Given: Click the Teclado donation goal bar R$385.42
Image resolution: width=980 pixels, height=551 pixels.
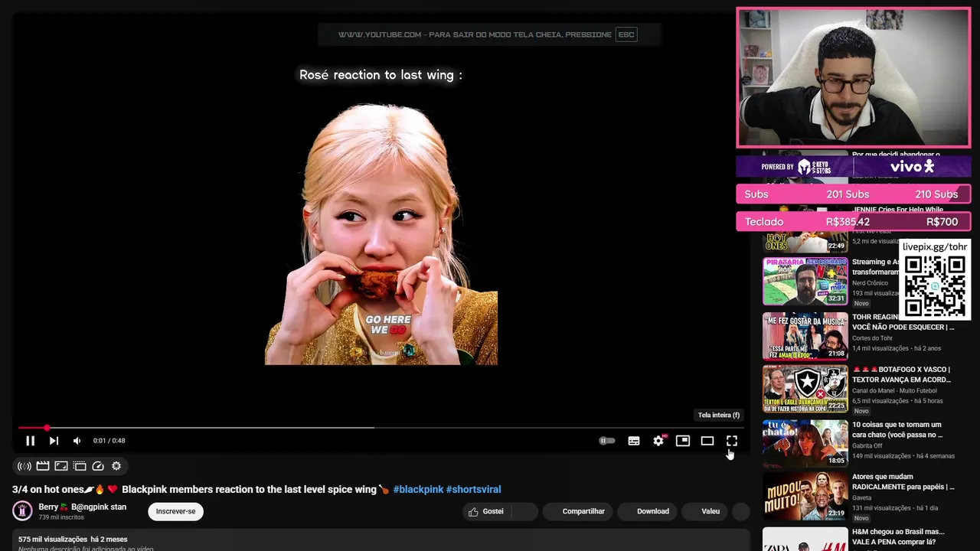Looking at the screenshot, I should pos(853,222).
